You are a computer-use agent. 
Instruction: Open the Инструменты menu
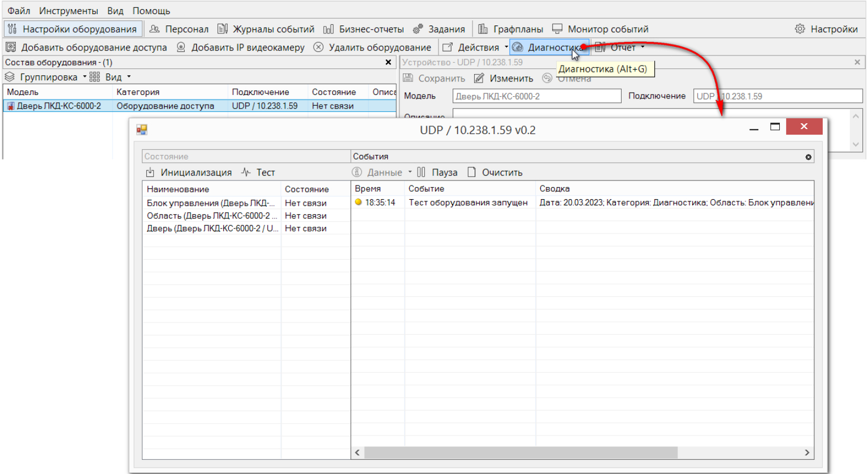pyautogui.click(x=68, y=11)
